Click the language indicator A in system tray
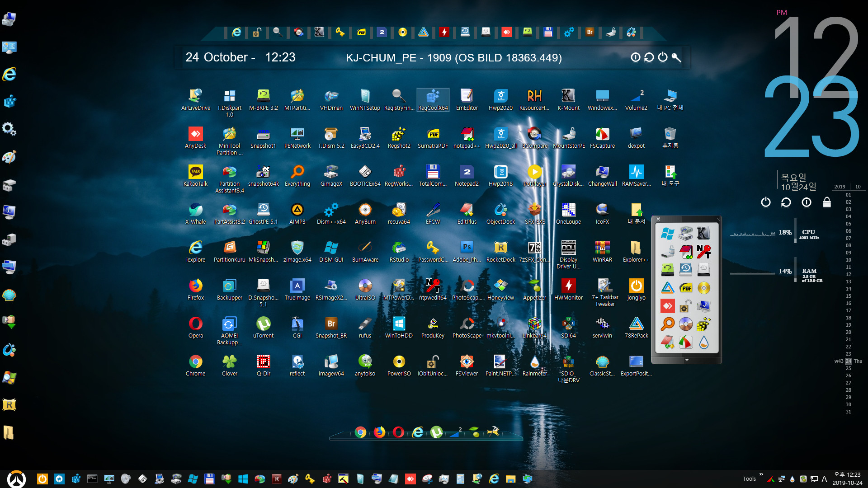The image size is (868, 488). coord(824,479)
